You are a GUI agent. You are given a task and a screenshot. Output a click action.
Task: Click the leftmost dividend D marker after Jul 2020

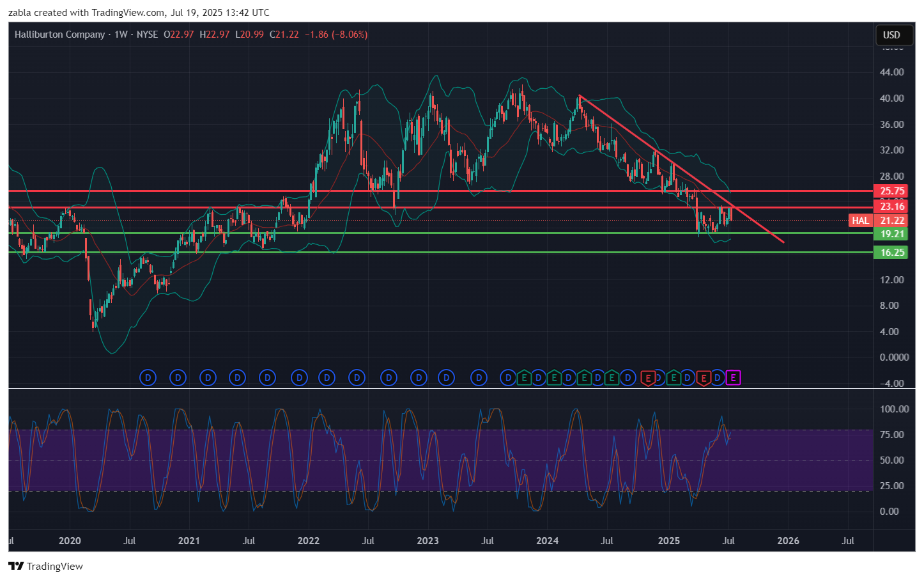148,378
